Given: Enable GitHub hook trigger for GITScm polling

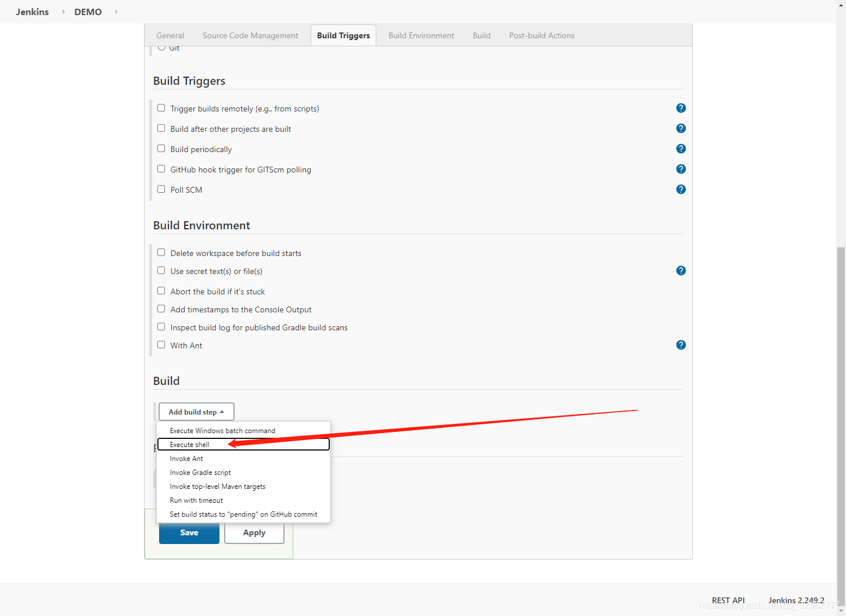Looking at the screenshot, I should click(161, 169).
